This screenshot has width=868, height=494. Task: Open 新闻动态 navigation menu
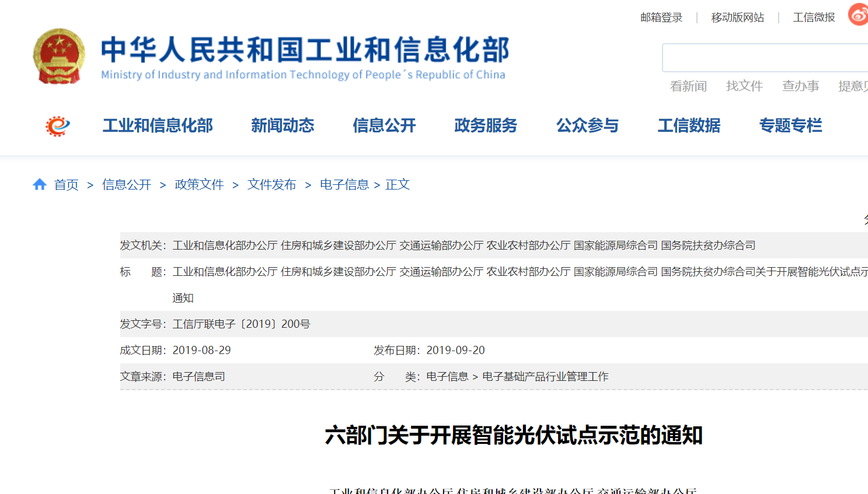283,125
